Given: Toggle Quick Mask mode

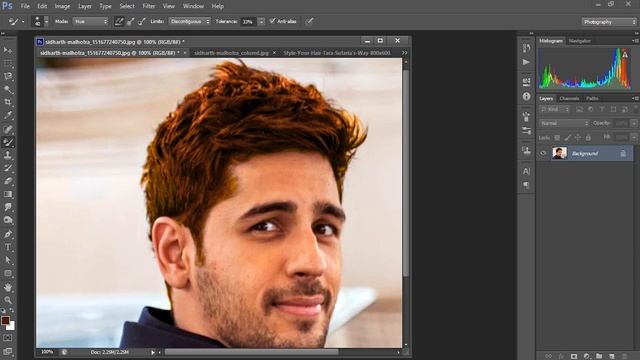Looking at the screenshot, I should [x=7, y=338].
